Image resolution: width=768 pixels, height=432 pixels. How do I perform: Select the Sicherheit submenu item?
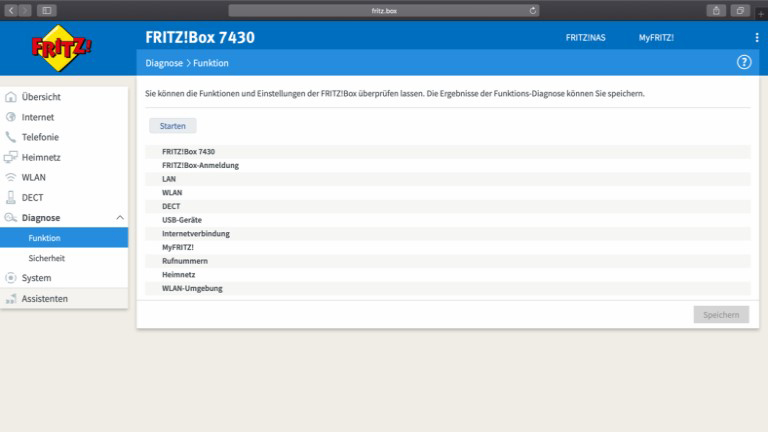tap(46, 258)
